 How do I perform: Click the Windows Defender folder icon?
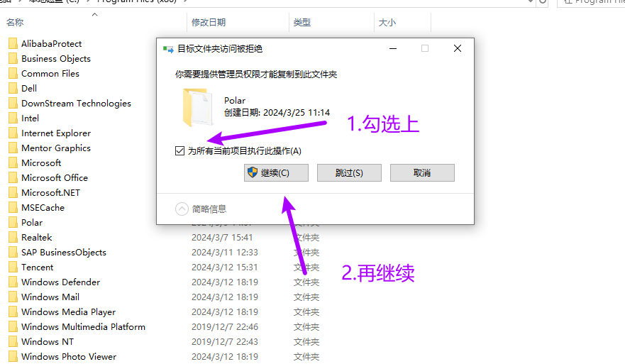13,282
